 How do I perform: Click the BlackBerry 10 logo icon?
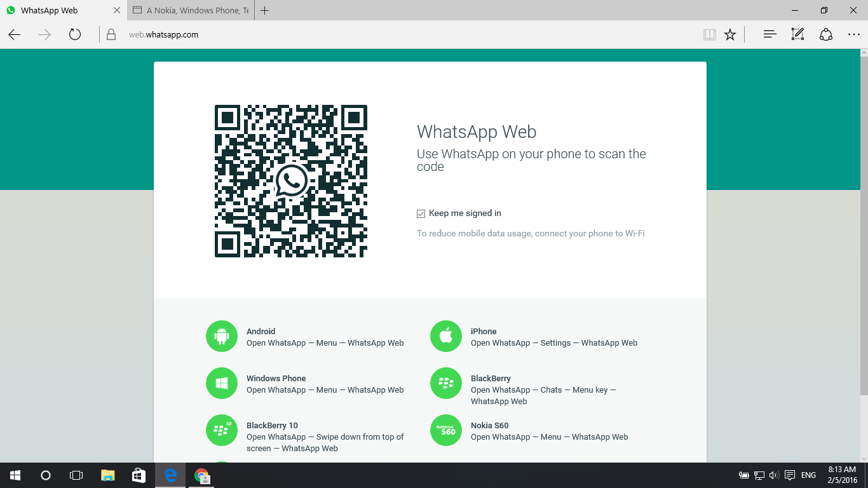tap(222, 430)
